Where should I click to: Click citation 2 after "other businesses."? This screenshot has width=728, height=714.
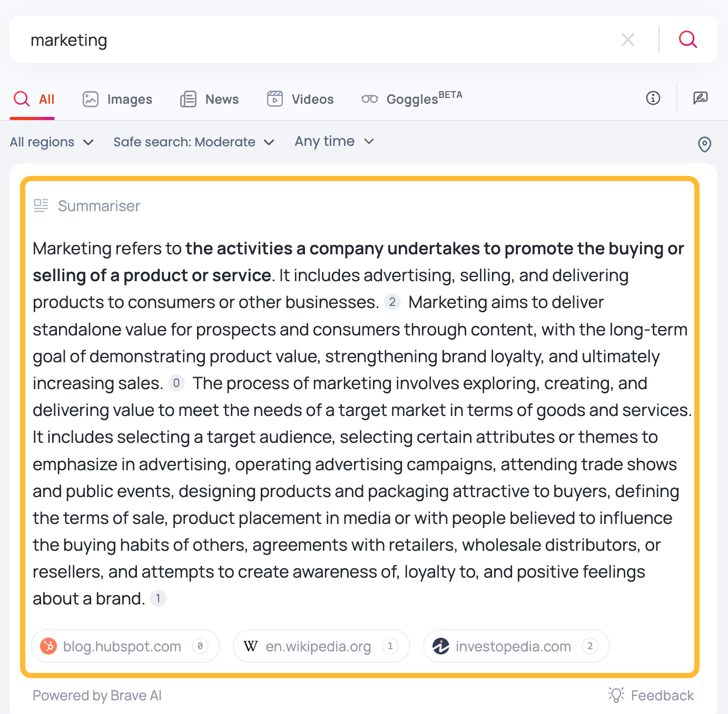392,302
